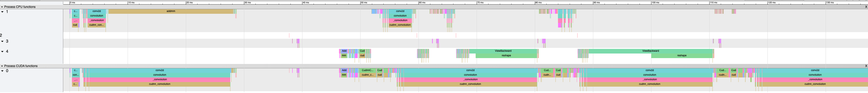Image resolution: width=868 pixels, height=93 pixels.
Task: Select thread 1 _convolution slice near 5 ms
Action: [97, 20]
